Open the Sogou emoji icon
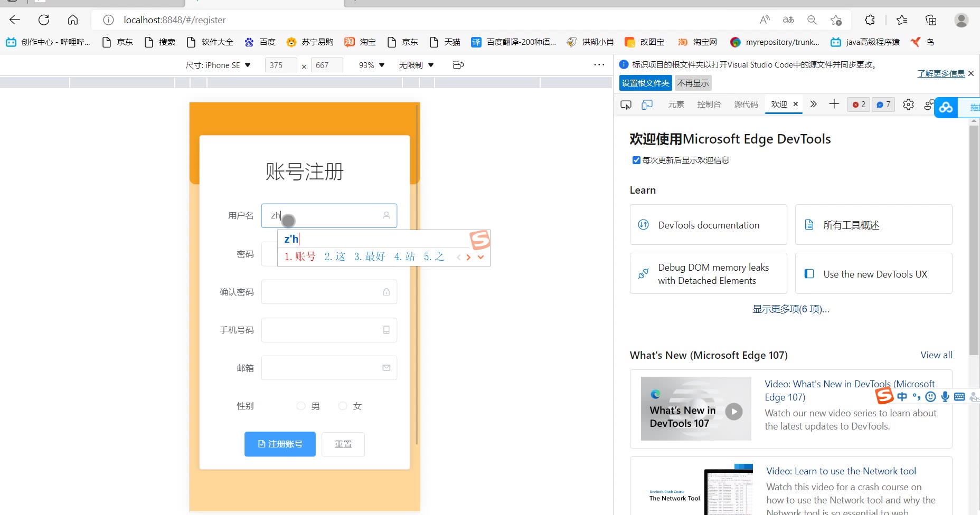The width and height of the screenshot is (980, 515). click(x=931, y=396)
